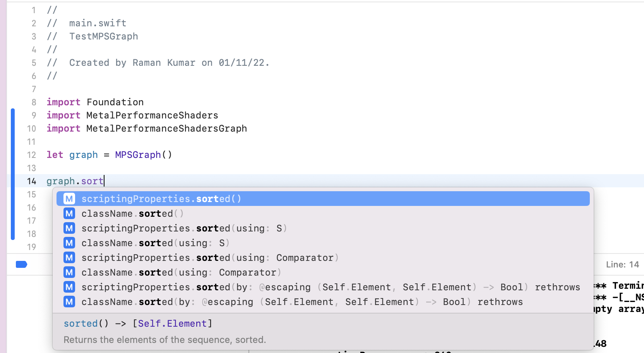Click the M icon for scriptingProperties.sorted(using: Comparator)
644x353 pixels.
69,258
